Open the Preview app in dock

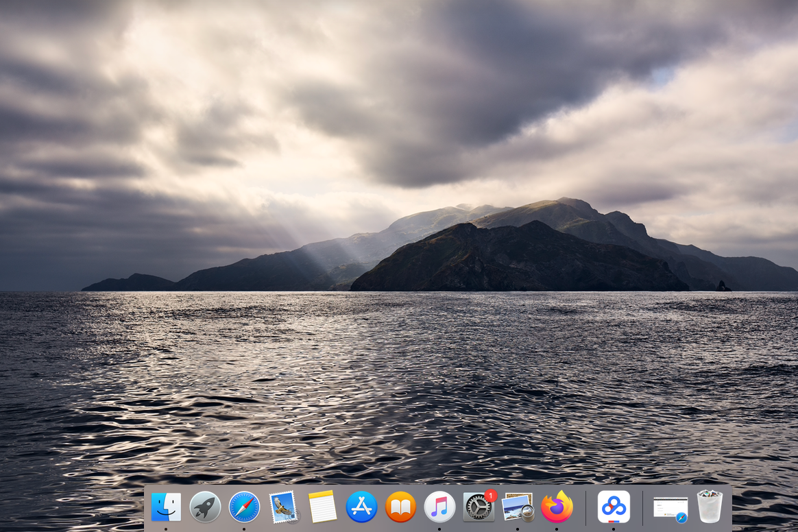(x=518, y=507)
